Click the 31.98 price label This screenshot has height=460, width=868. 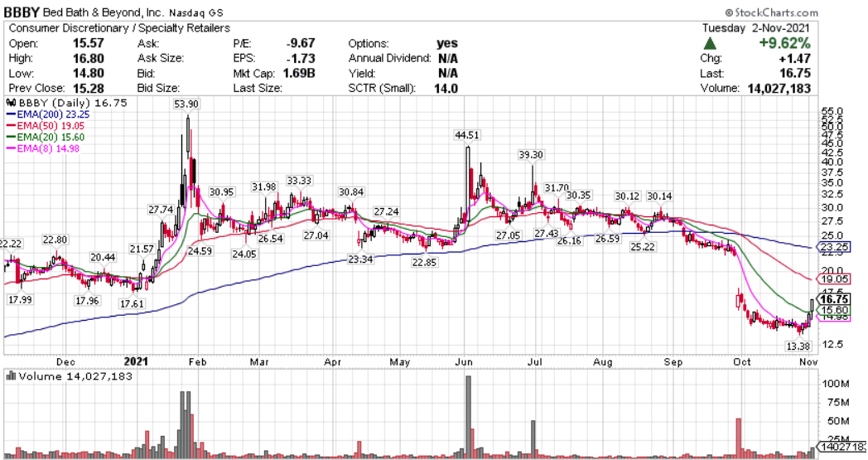point(263,186)
